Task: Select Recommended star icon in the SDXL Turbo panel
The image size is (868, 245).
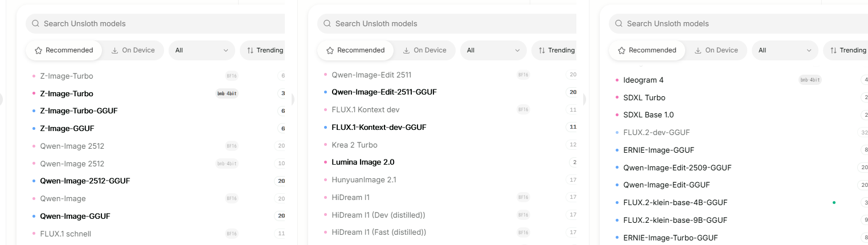Action: (621, 50)
